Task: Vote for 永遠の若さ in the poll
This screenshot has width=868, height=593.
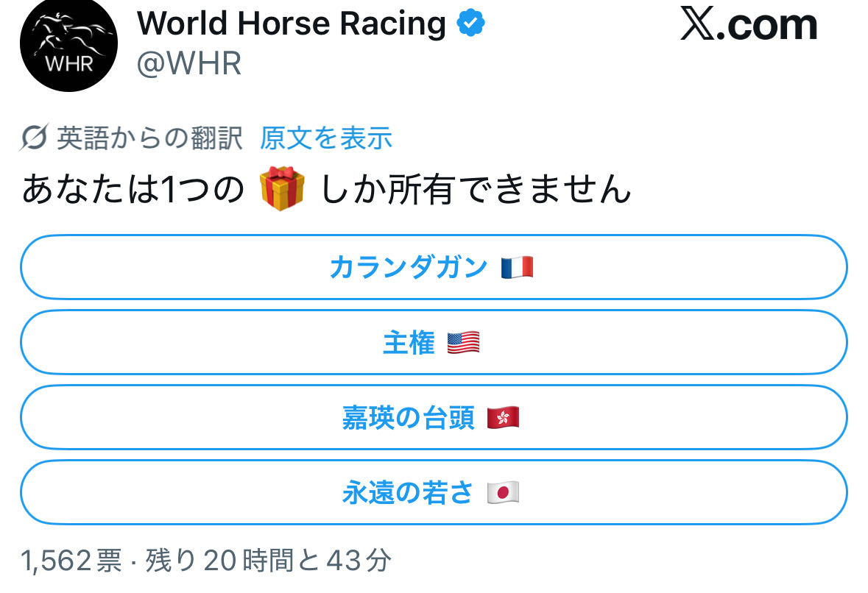Action: click(x=407, y=493)
